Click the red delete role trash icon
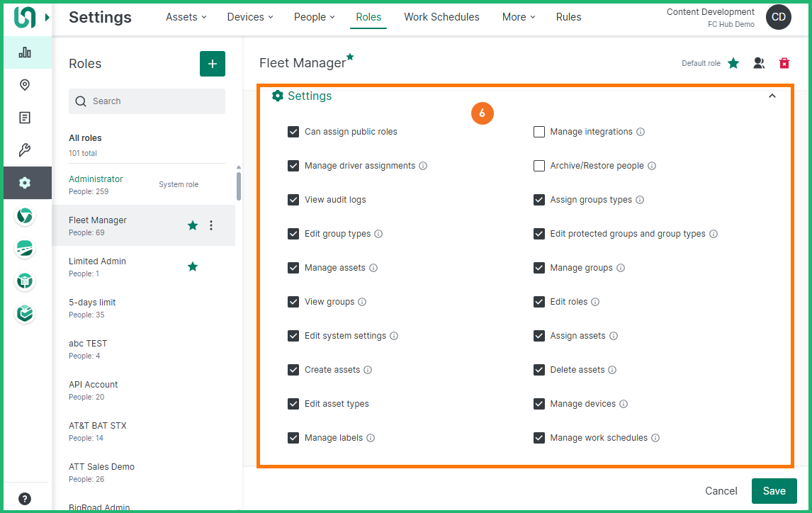The height and width of the screenshot is (513, 812). click(x=784, y=63)
